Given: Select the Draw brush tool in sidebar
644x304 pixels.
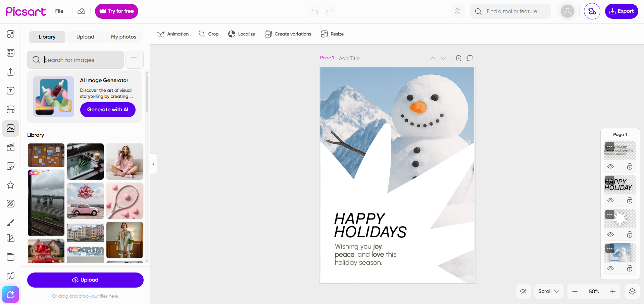Looking at the screenshot, I should (x=11, y=223).
